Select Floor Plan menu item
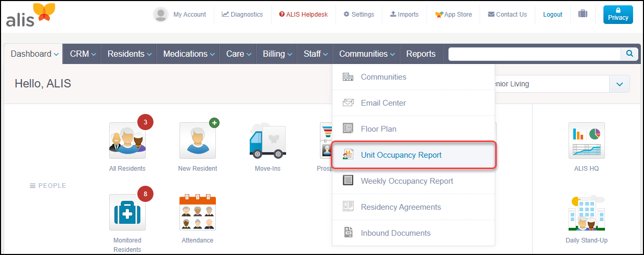The image size is (644, 255). pos(414,129)
